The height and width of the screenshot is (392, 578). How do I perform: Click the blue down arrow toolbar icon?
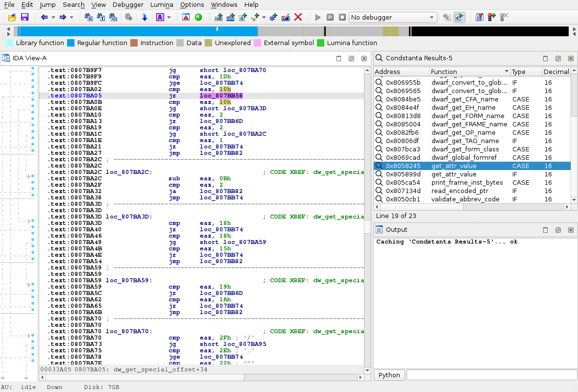click(x=144, y=17)
